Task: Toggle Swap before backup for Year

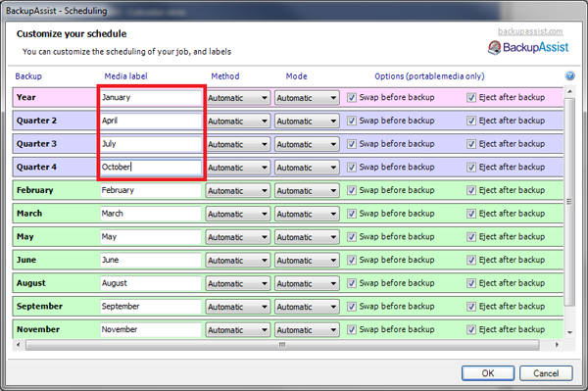Action: click(352, 97)
